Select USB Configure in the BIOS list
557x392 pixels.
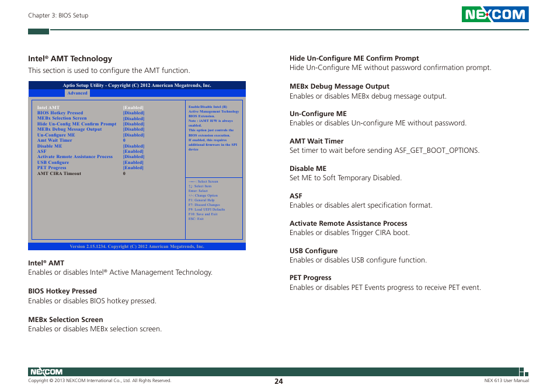click(x=53, y=162)
